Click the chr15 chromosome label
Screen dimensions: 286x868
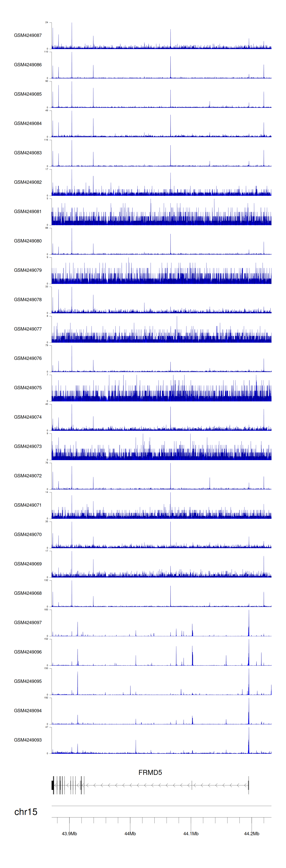(x=26, y=812)
